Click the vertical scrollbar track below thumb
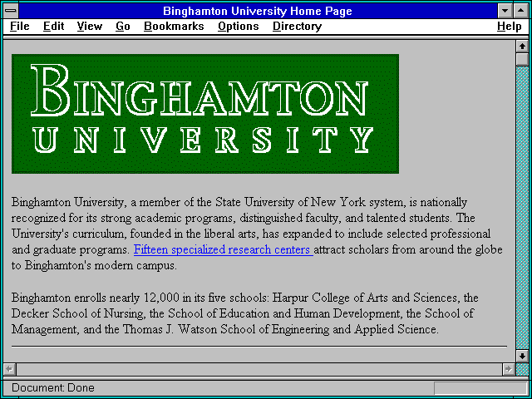Viewport: 532px width, 399px height. (522, 208)
